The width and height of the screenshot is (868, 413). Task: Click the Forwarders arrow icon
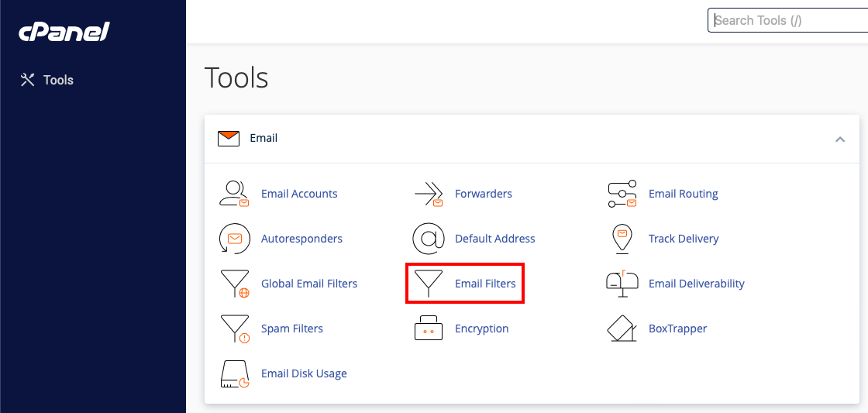click(x=429, y=194)
